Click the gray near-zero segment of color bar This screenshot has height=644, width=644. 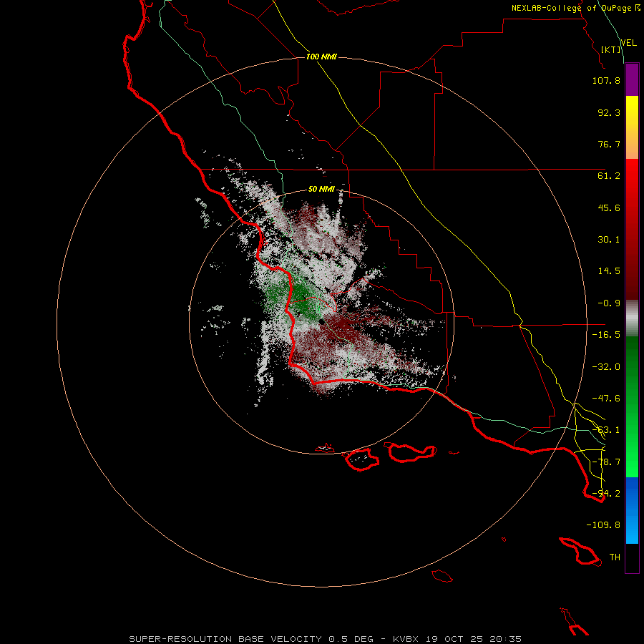[632, 318]
